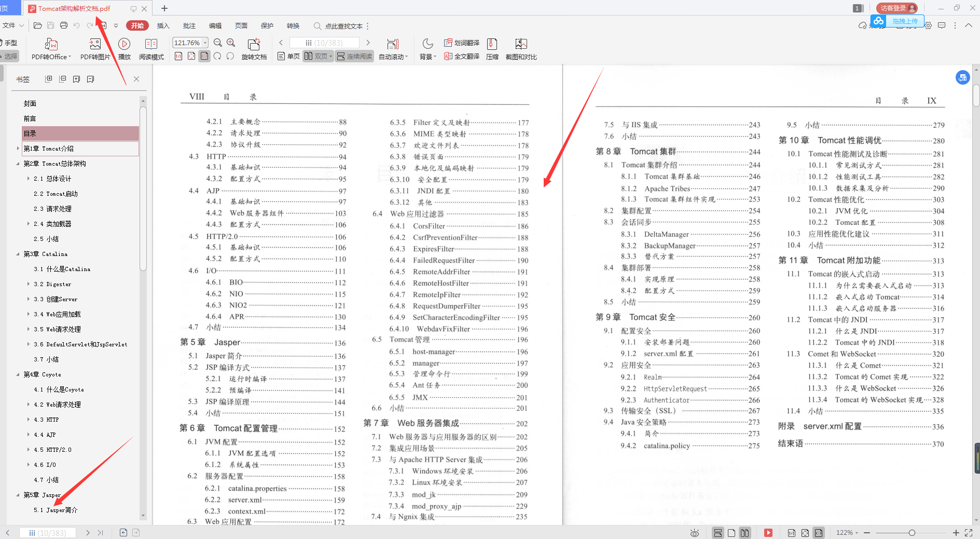Add a bookmark icon in 书签 panel
Viewport: 980px width, 539px height.
pyautogui.click(x=76, y=79)
